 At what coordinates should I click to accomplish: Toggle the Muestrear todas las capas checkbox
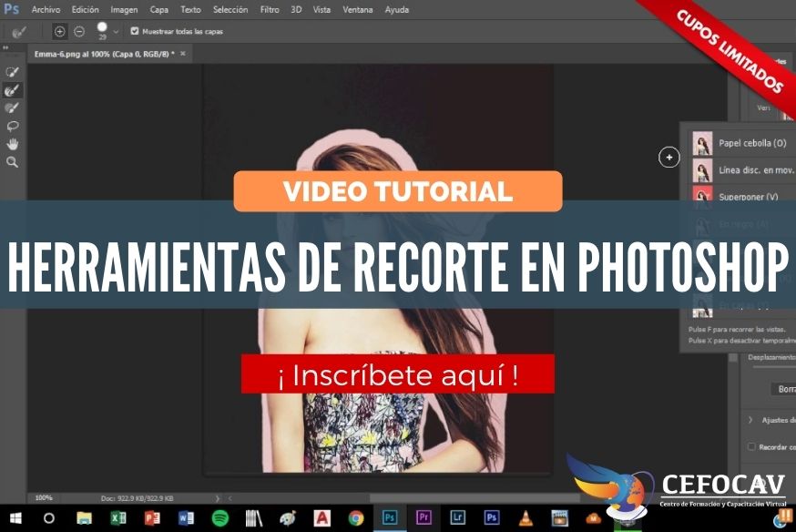pyautogui.click(x=135, y=30)
